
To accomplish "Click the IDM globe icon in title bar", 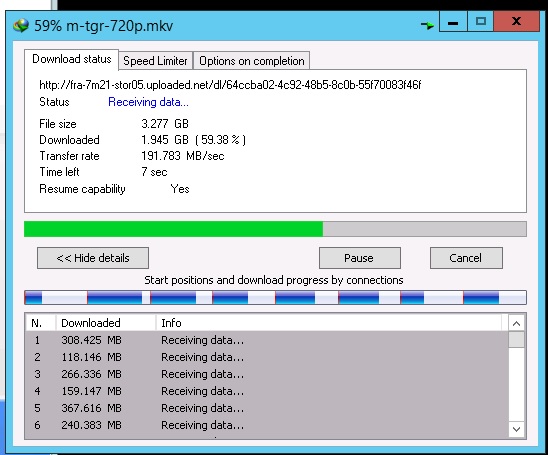I will (21, 26).
